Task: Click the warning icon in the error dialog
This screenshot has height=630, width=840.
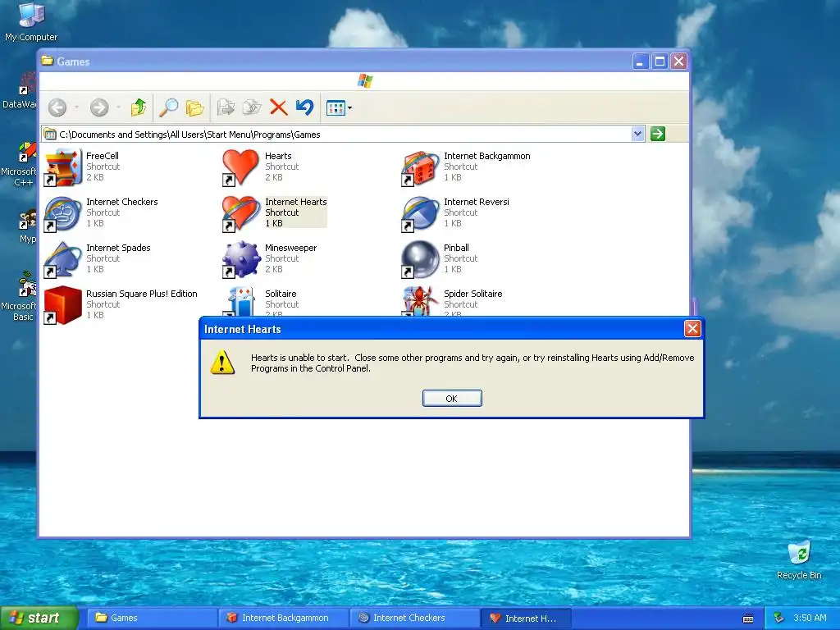Action: pyautogui.click(x=222, y=362)
